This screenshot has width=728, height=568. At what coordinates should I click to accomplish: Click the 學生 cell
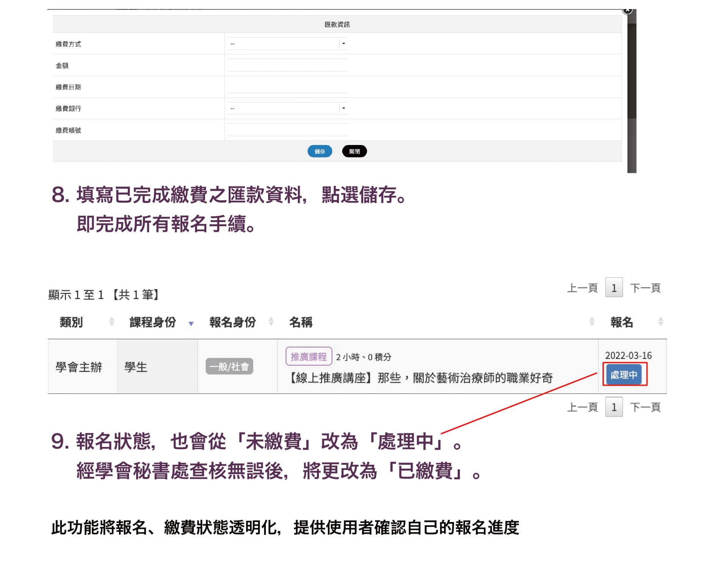click(136, 367)
